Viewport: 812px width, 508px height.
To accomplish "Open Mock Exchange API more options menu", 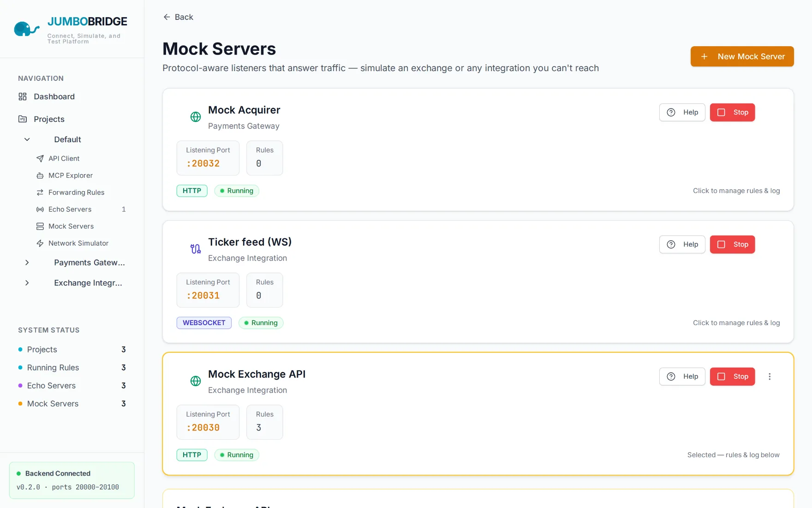I will (770, 376).
